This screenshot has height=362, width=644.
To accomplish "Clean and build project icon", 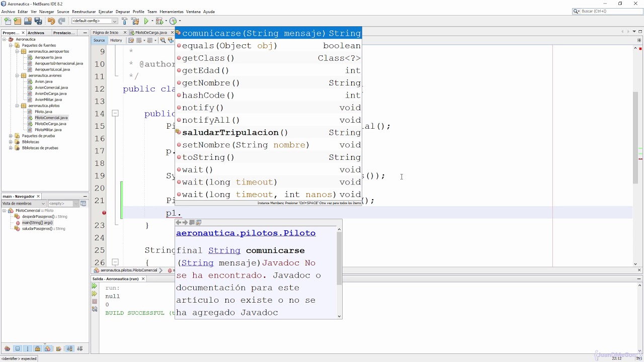I will pyautogui.click(x=135, y=21).
